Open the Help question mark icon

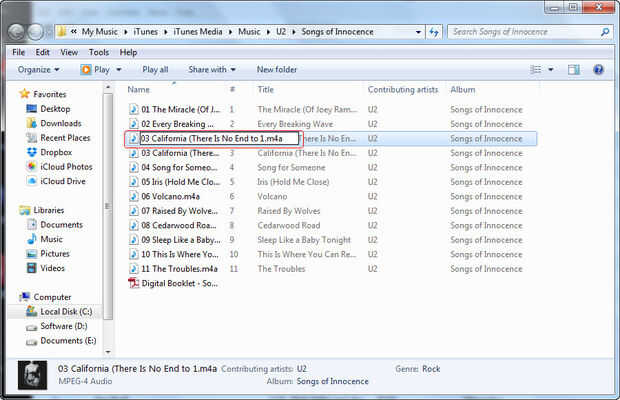[599, 70]
